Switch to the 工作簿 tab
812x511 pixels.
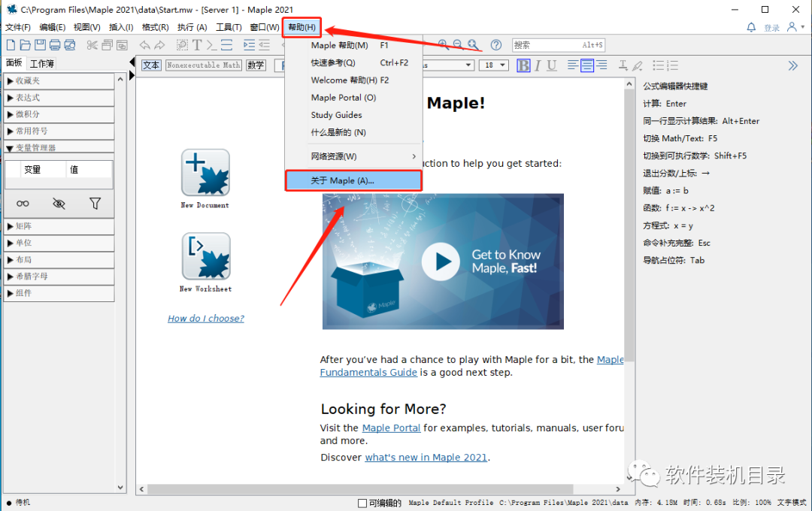[42, 64]
